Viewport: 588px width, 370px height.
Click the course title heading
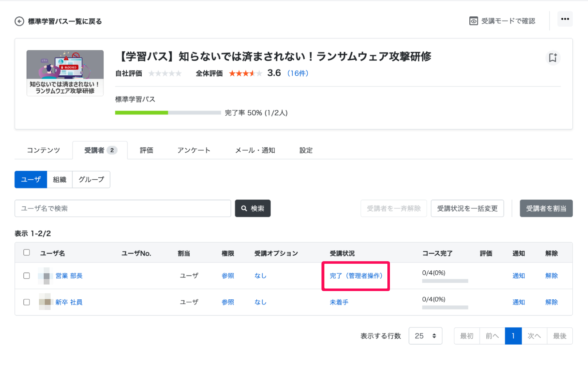coord(276,57)
